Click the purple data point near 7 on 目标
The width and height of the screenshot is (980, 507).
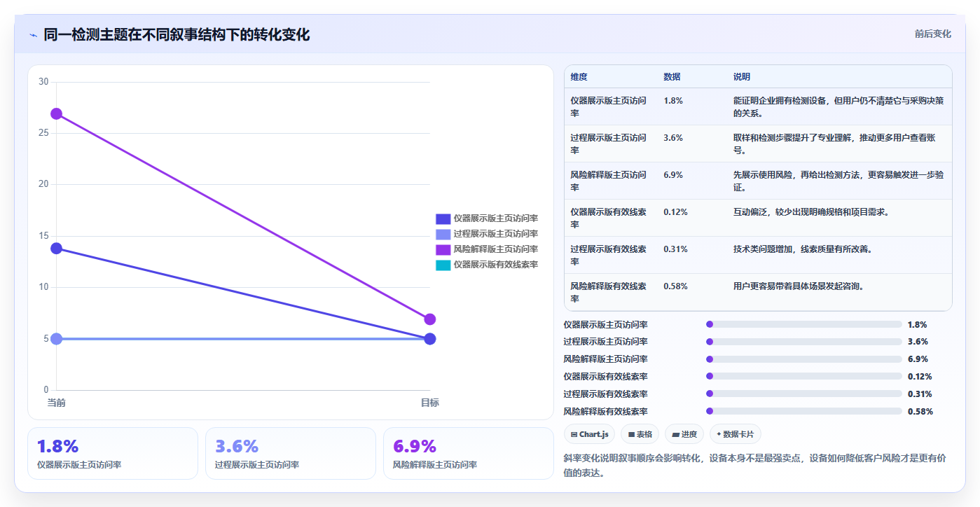(430, 319)
